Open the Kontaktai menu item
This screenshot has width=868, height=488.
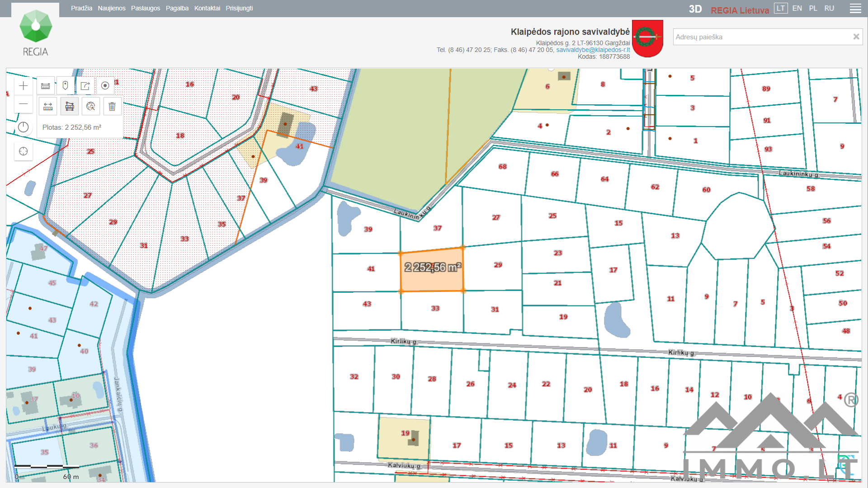[x=207, y=8]
